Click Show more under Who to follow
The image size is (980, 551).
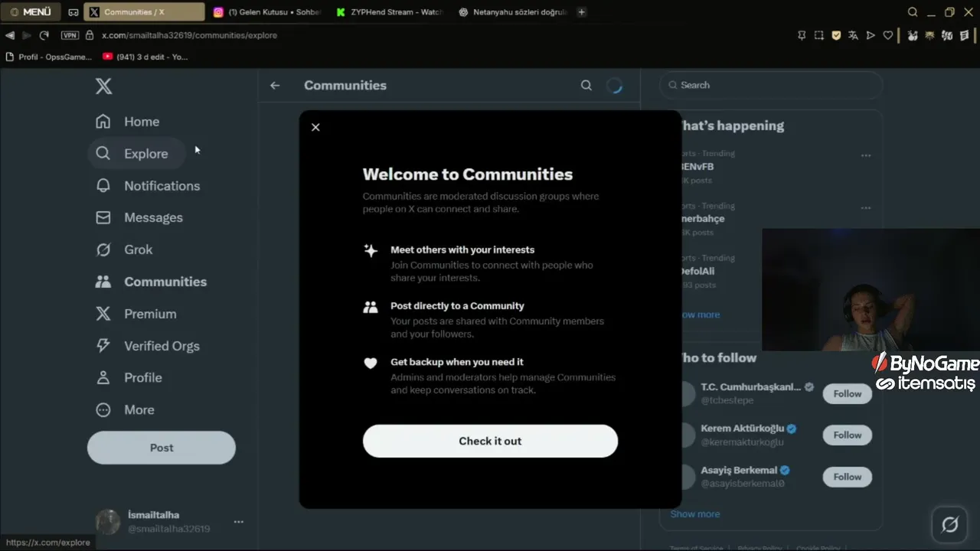(695, 514)
